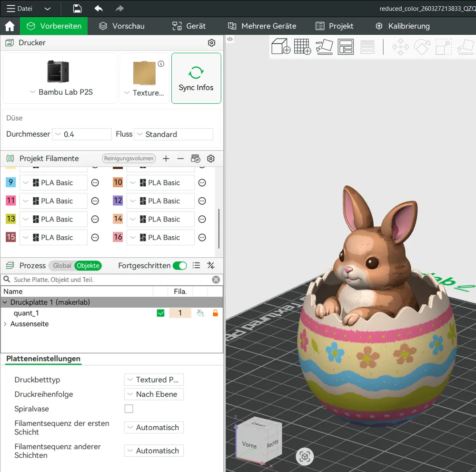476x472 pixels.
Task: Open the Datei menu dropdown arrow
Action: (x=47, y=9)
